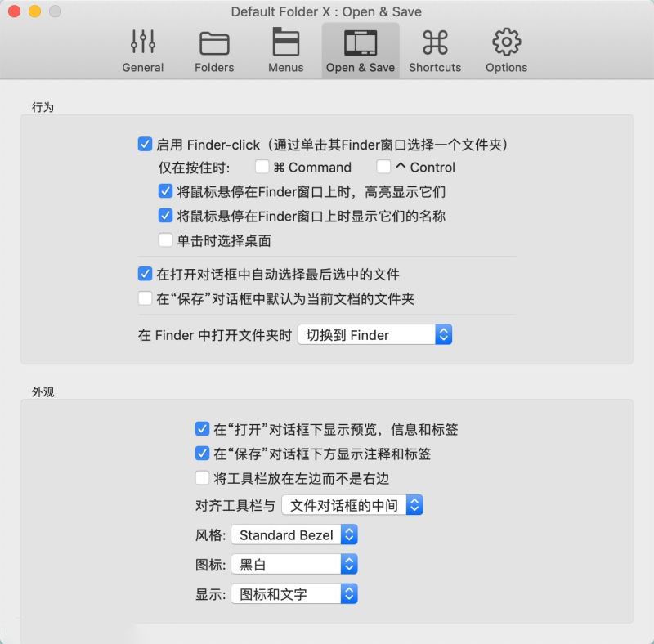The image size is (654, 644).
Task: Enable the 单击时选择桌面 checkbox
Action: tap(166, 239)
